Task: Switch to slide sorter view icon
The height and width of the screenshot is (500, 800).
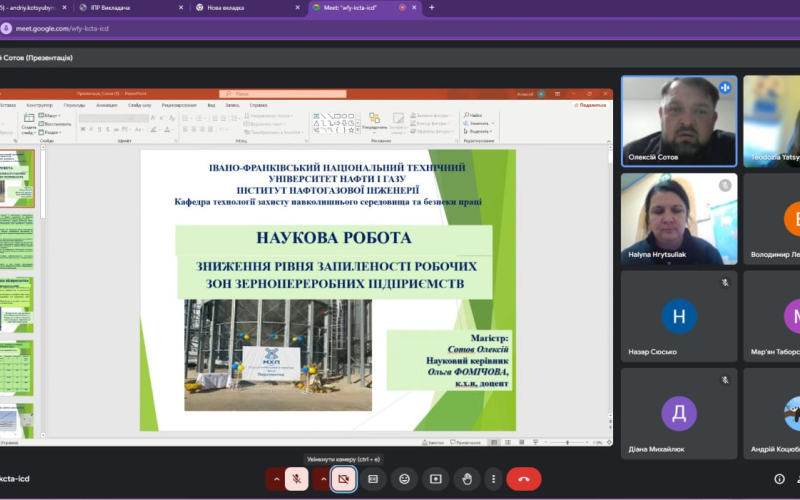Action: click(x=508, y=442)
